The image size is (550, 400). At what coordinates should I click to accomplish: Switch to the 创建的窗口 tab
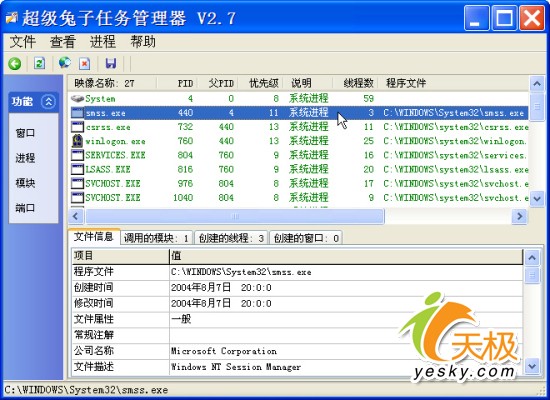[306, 238]
